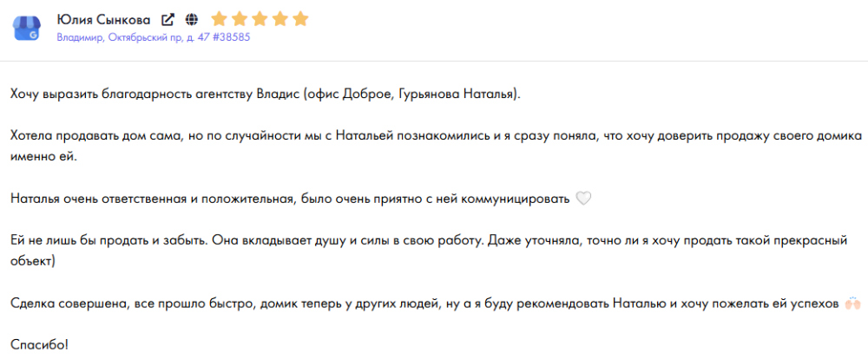This screenshot has height=359, width=868.
Task: Select the fourth rating star
Action: 279,19
